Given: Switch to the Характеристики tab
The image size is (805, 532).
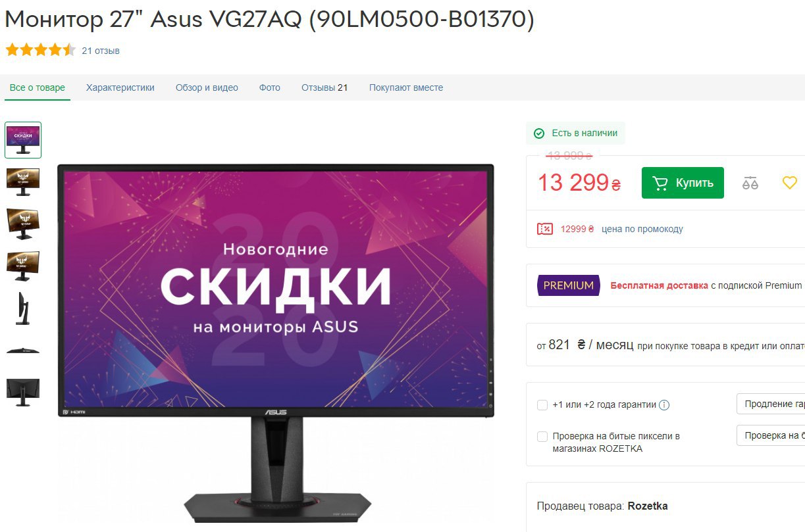Looking at the screenshot, I should 120,87.
